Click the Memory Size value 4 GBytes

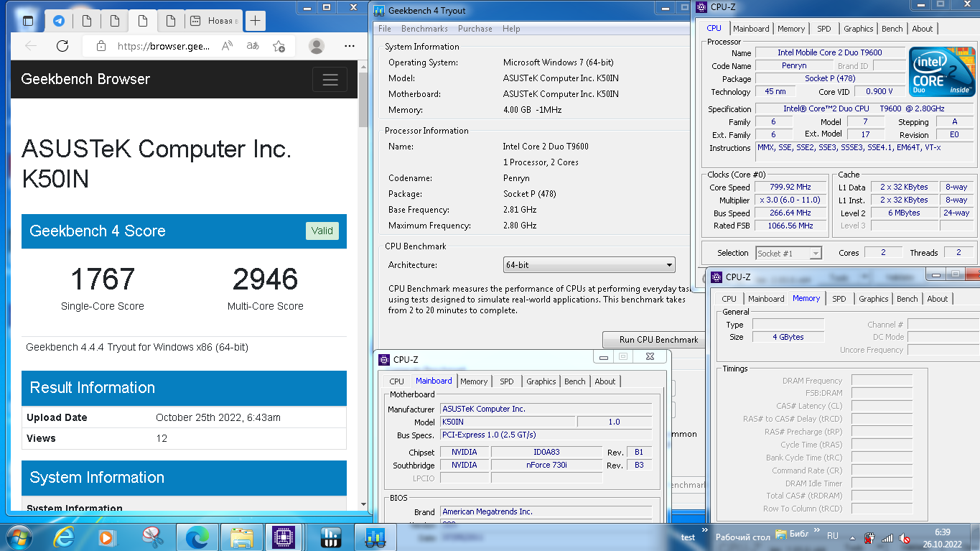[788, 337]
